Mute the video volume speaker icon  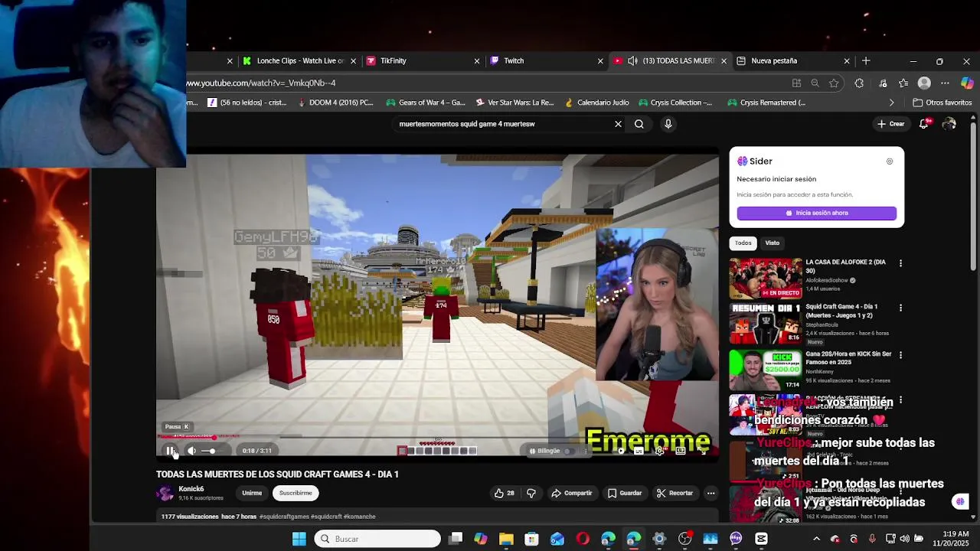191,451
